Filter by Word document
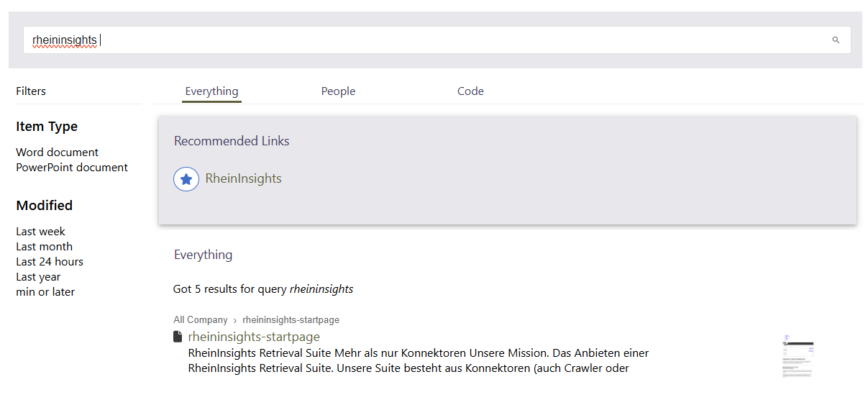 click(x=58, y=153)
